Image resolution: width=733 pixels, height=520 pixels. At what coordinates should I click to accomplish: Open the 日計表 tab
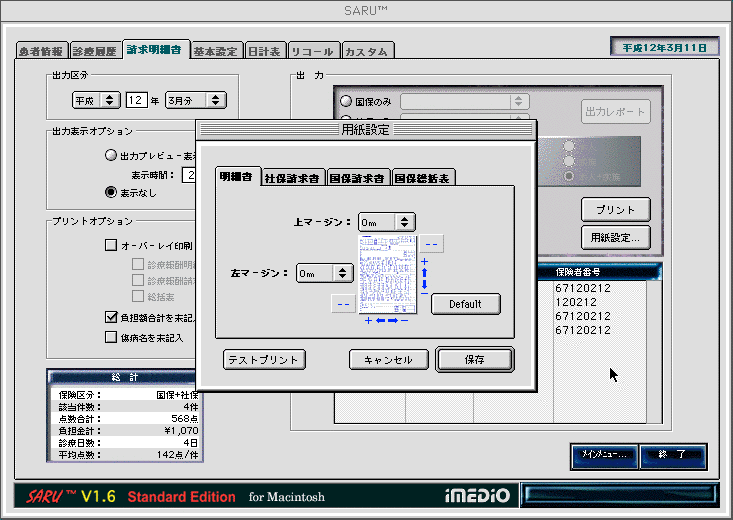tap(265, 51)
